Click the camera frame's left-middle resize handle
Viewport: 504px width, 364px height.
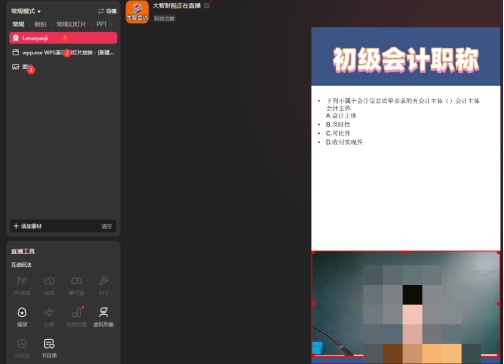pyautogui.click(x=313, y=304)
